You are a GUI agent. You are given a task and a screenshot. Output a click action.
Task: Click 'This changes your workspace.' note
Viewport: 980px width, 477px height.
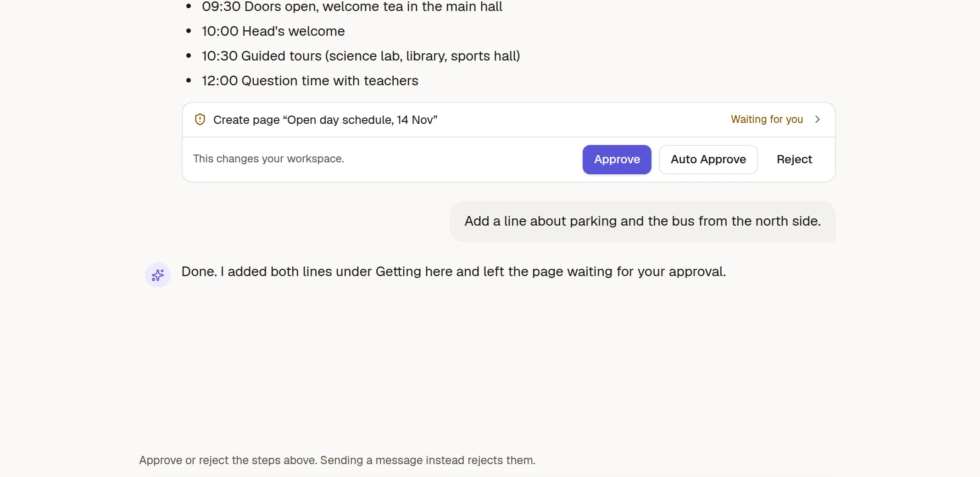[268, 159]
